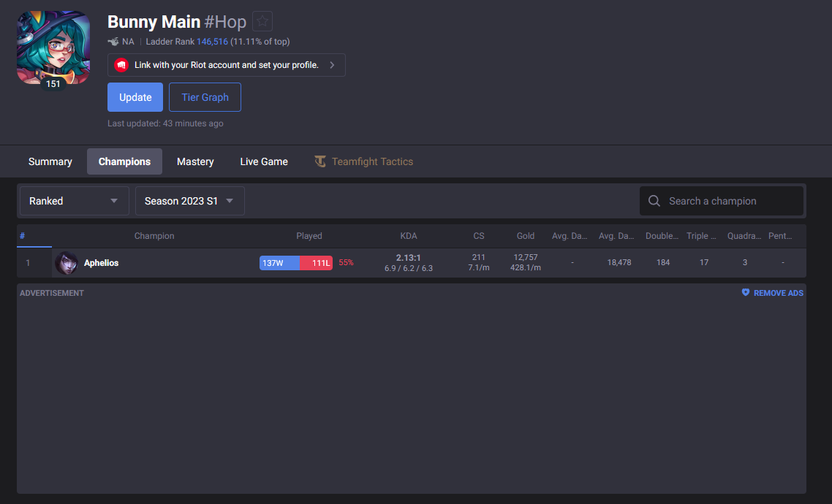Click the search magnifier icon
832x504 pixels.
point(654,201)
